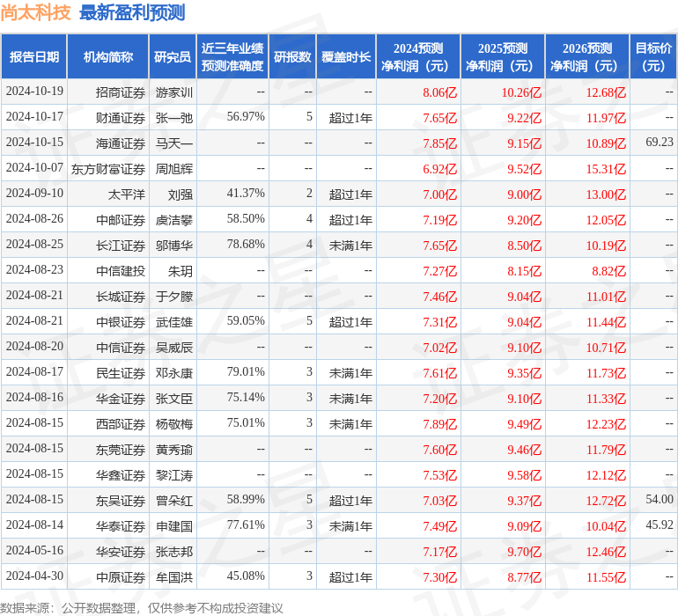678x616 pixels.
Task: Click the 58.50% accuracy value
Action: [x=246, y=219]
